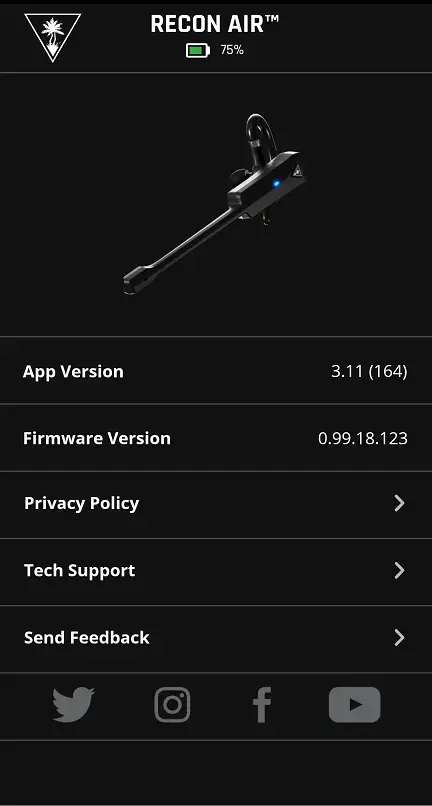Open the YouTube play icon

point(354,705)
